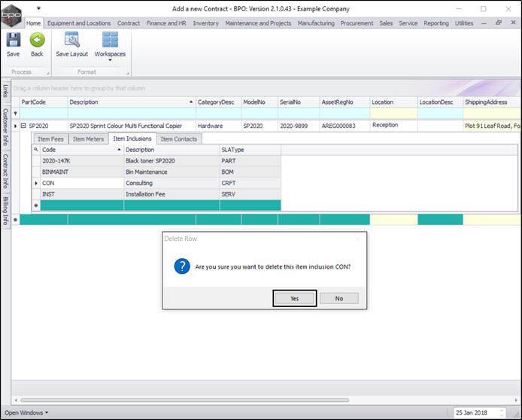Click the scrollbar right arrow
This screenshot has height=420, width=522.
click(x=516, y=400)
